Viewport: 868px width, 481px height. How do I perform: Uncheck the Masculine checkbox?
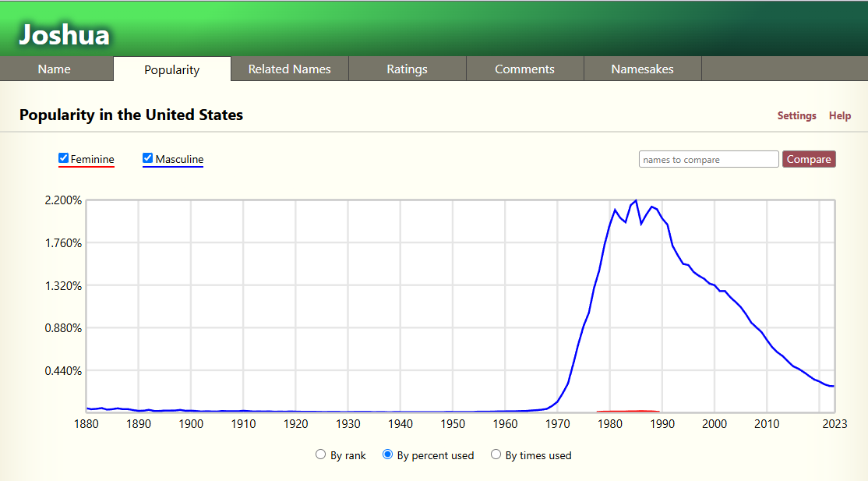[148, 158]
